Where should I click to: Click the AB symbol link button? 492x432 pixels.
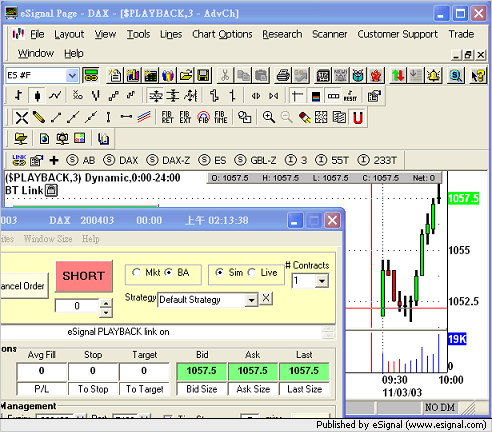pyautogui.click(x=81, y=160)
